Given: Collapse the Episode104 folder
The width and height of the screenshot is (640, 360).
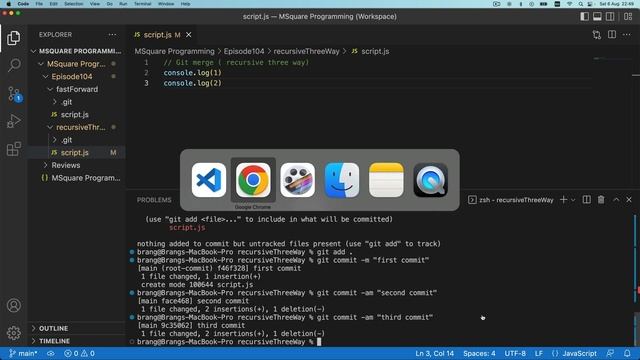Looking at the screenshot, I should (x=76, y=76).
